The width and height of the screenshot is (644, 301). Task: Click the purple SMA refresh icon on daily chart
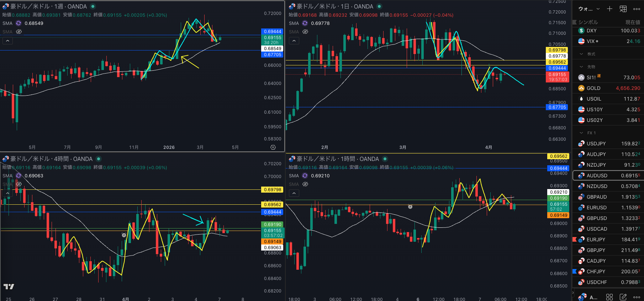[305, 23]
